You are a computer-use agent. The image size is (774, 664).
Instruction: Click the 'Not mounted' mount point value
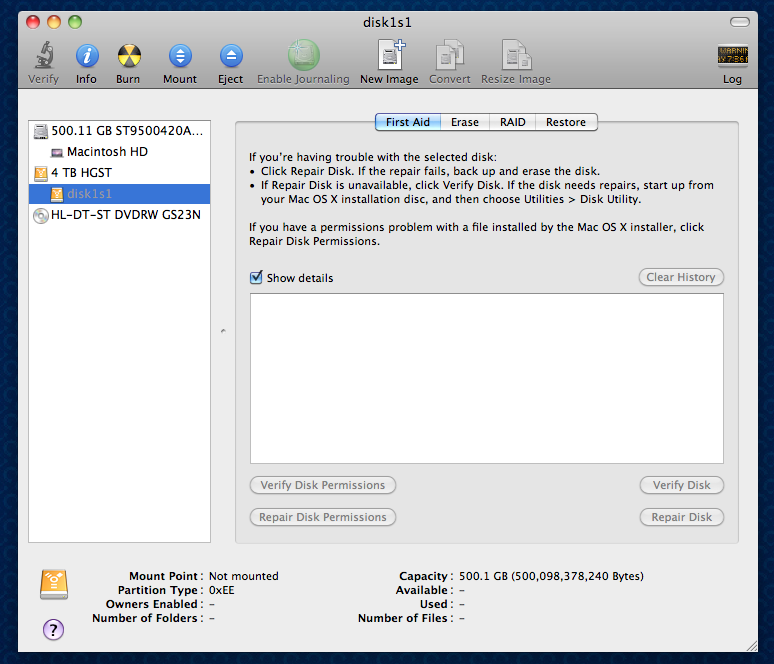click(243, 576)
